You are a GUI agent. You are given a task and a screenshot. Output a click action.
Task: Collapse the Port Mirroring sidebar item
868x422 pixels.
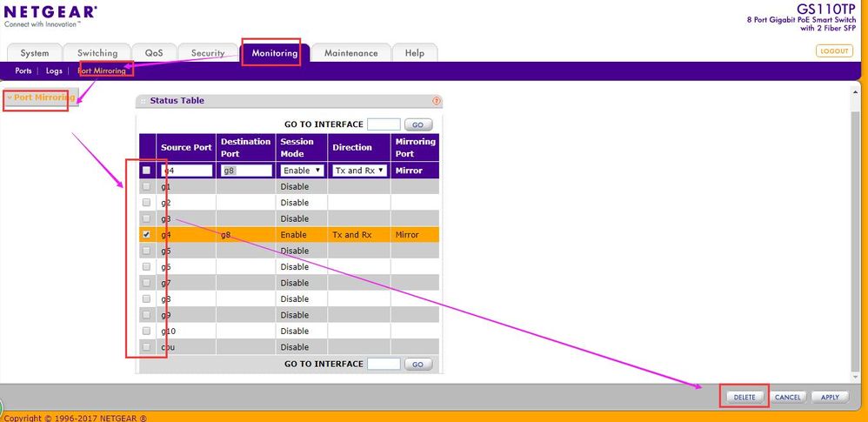[x=40, y=97]
